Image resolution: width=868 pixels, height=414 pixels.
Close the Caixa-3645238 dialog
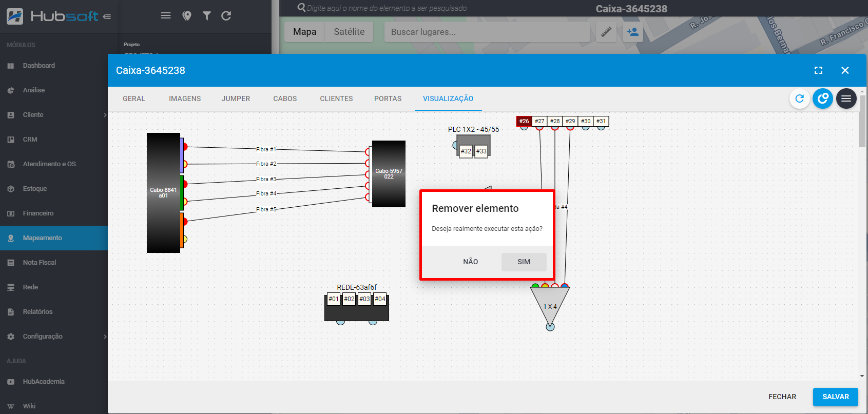(845, 70)
